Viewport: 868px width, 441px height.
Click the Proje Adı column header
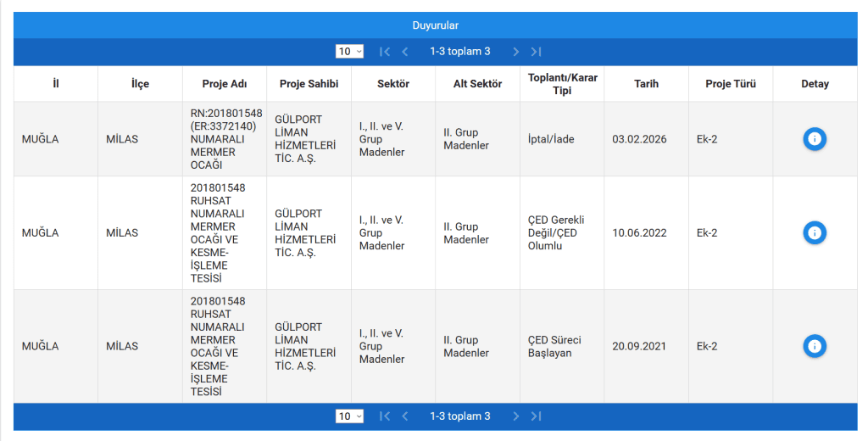tap(225, 84)
